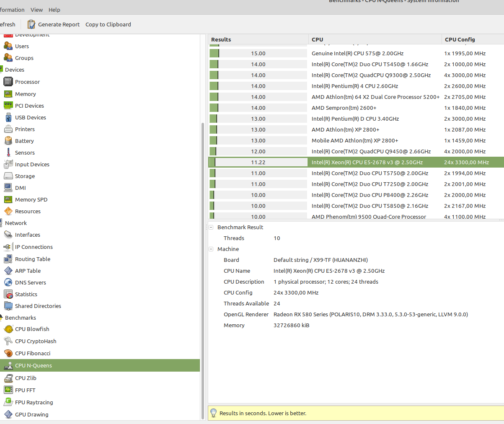
Task: Select the Core2 Duo T5450 row
Action: (x=356, y=64)
